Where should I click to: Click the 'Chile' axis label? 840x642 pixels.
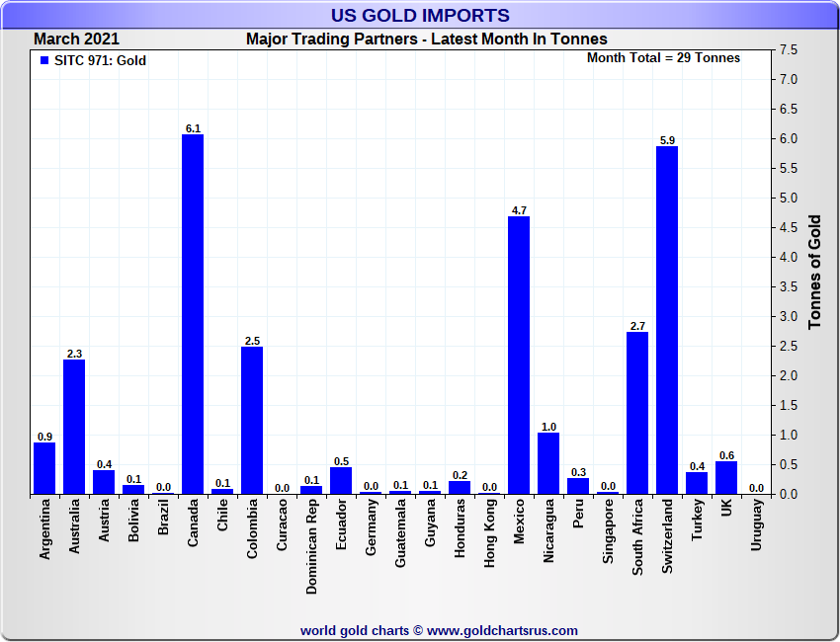pyautogui.click(x=222, y=516)
